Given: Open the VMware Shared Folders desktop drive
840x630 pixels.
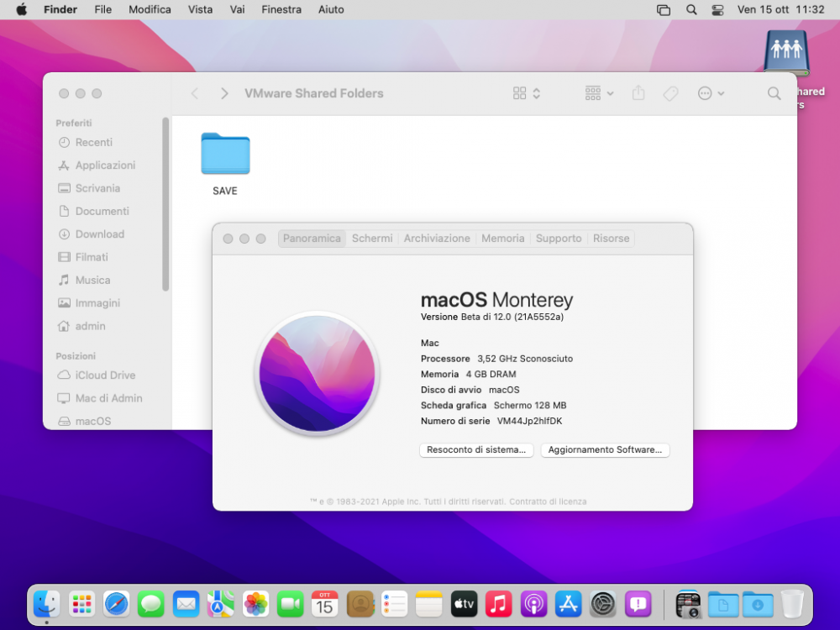Looking at the screenshot, I should point(786,52).
